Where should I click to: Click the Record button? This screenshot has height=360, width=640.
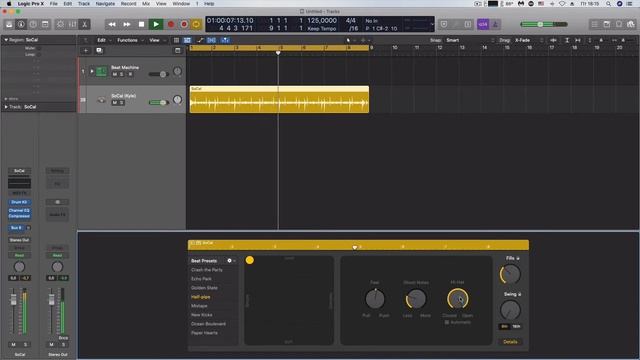(171, 24)
